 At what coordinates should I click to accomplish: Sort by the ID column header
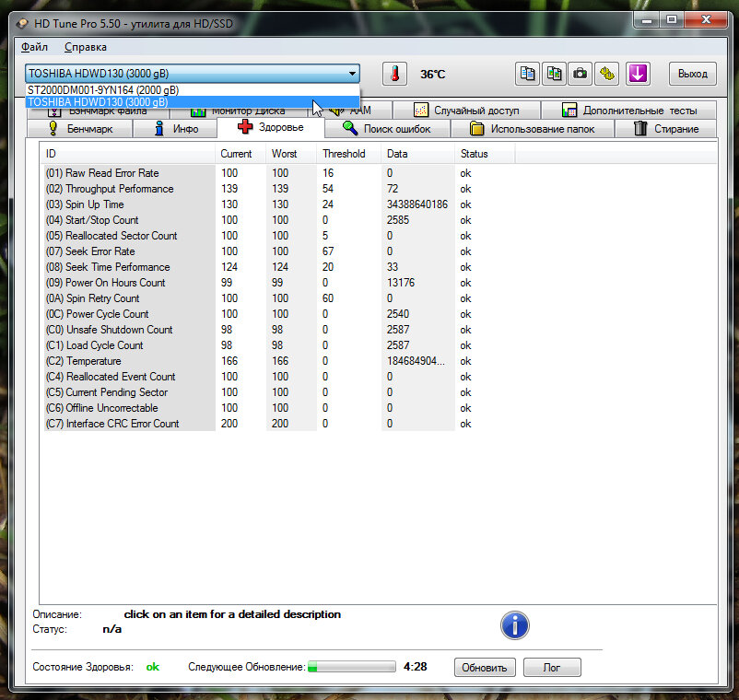click(127, 154)
